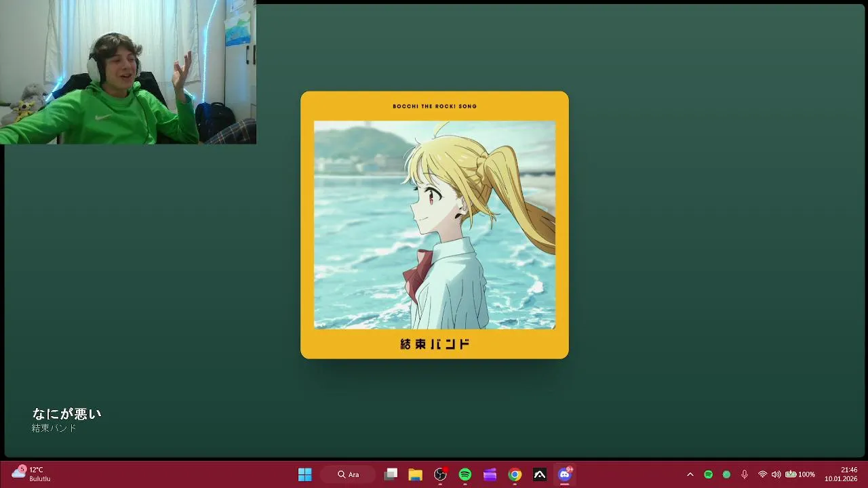The height and width of the screenshot is (488, 868).
Task: Click the microphone indicator in the tray
Action: point(745,474)
